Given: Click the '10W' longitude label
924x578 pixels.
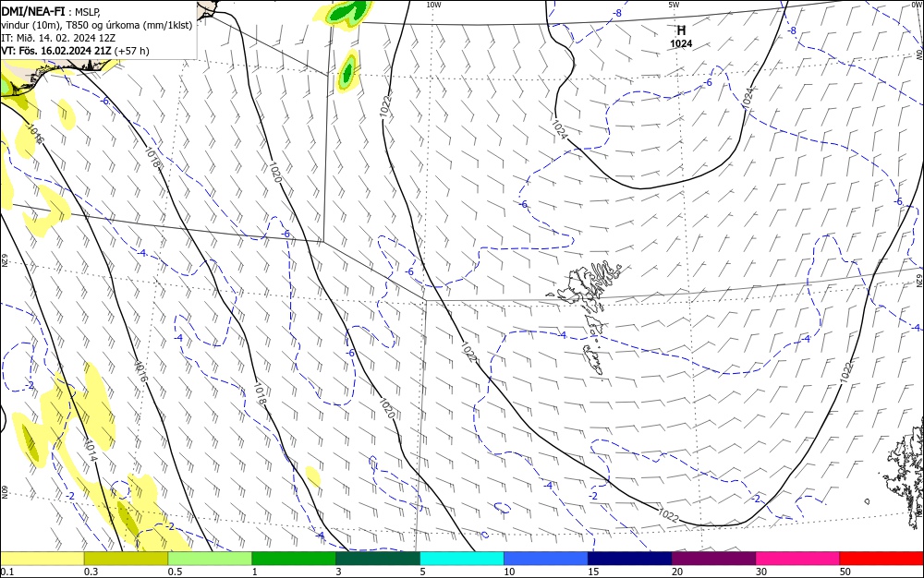Looking at the screenshot, I should [x=433, y=5].
